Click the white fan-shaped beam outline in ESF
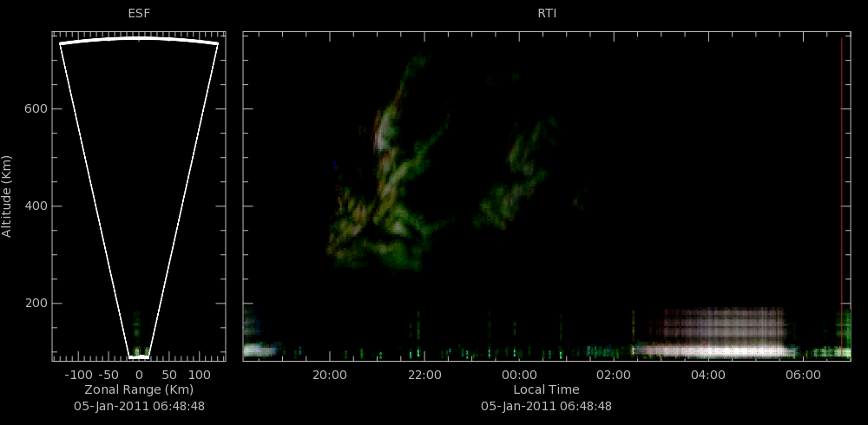This screenshot has width=868, height=425. click(x=139, y=198)
